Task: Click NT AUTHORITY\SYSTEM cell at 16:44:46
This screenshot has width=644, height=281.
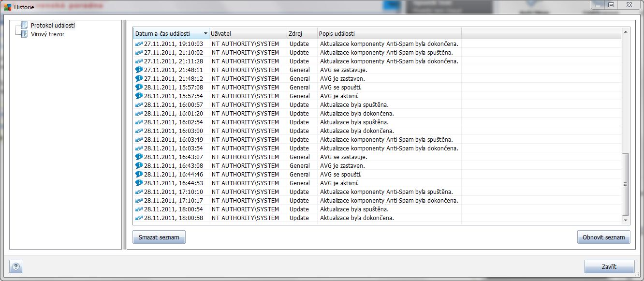Action: tap(245, 174)
